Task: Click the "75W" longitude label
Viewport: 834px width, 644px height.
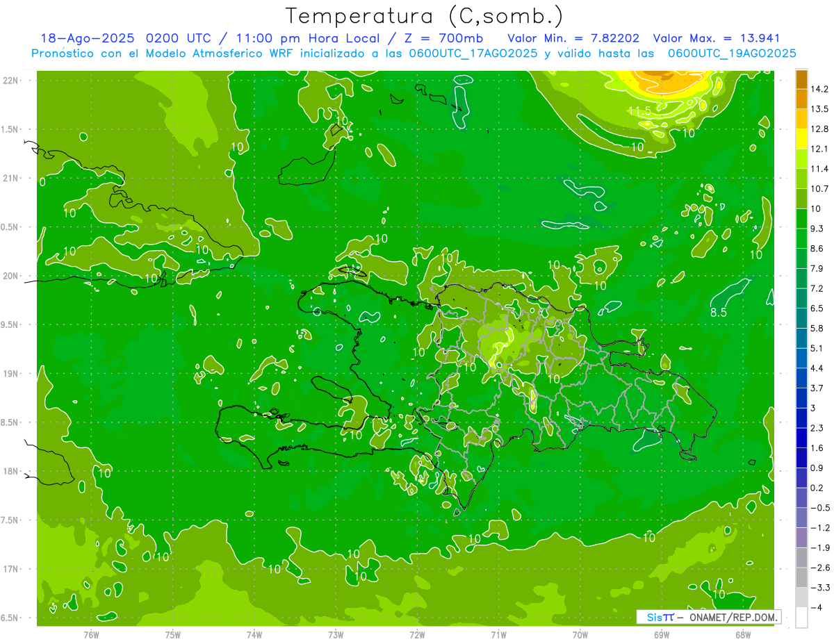Action: (173, 635)
